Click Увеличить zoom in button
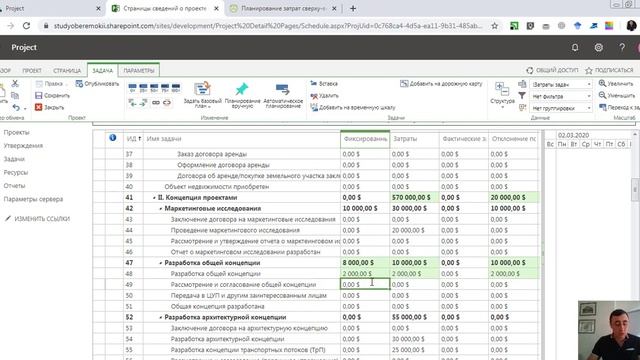The height and width of the screenshot is (360, 640). point(616,84)
